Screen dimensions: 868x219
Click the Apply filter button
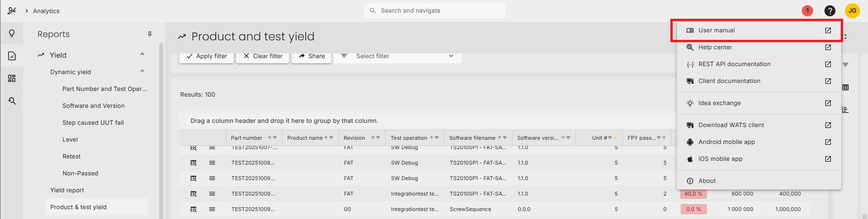click(207, 56)
